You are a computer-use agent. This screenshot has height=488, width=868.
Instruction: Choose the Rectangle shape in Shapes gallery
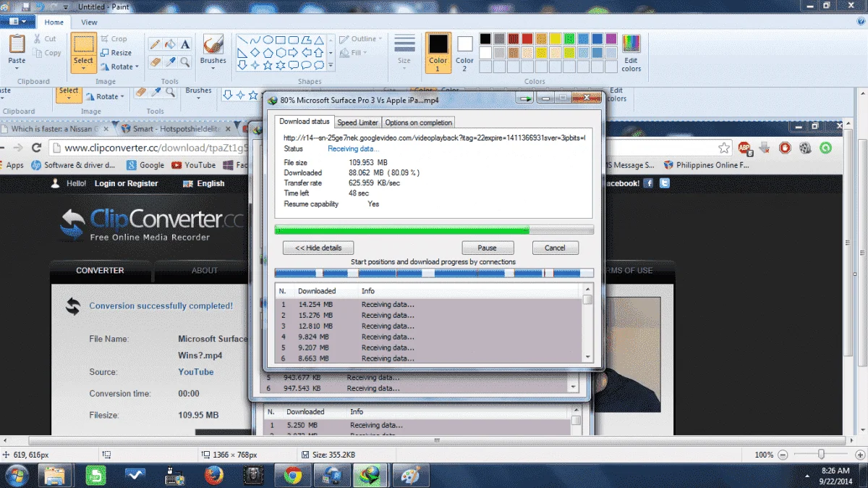(x=281, y=40)
